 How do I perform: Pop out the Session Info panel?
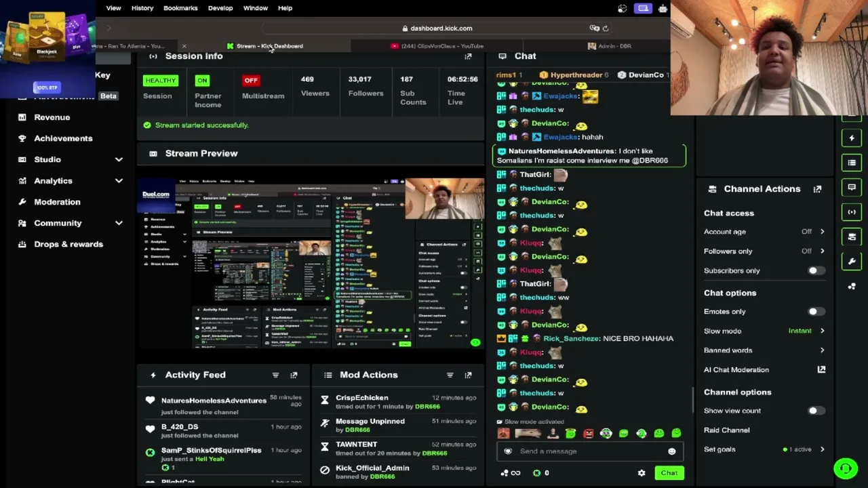pos(468,56)
